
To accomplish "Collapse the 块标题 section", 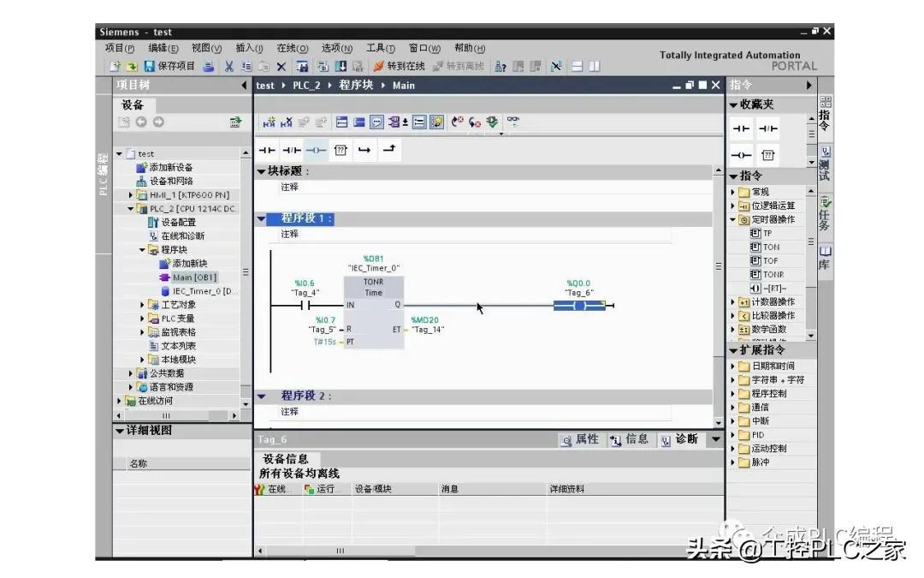I will 261,171.
